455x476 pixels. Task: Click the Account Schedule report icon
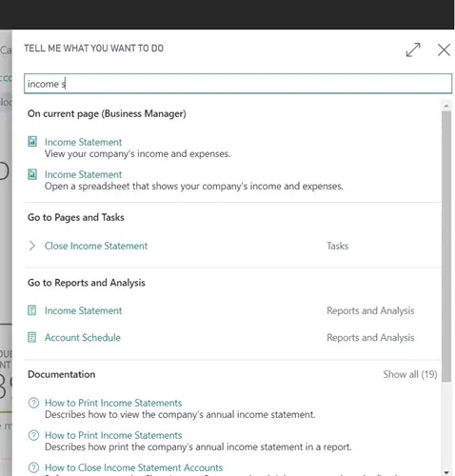pyautogui.click(x=32, y=337)
